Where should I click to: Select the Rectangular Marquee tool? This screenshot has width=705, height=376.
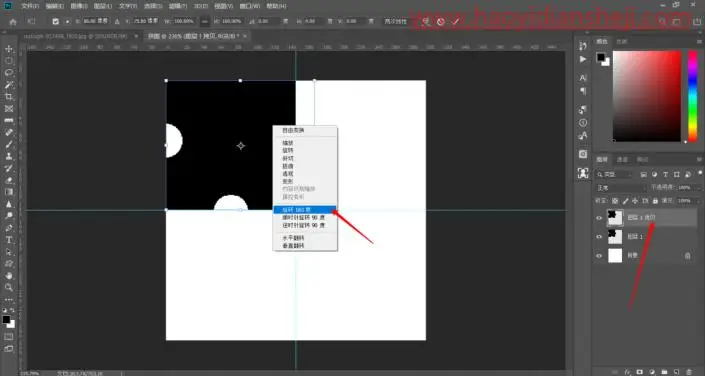(9, 61)
